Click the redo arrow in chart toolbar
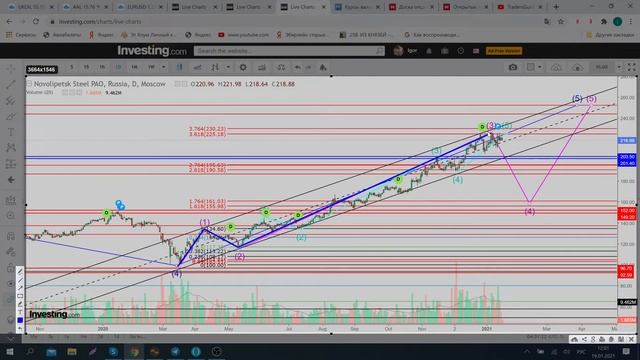Screen dimensions: 640x360 pyautogui.click(x=308, y=67)
